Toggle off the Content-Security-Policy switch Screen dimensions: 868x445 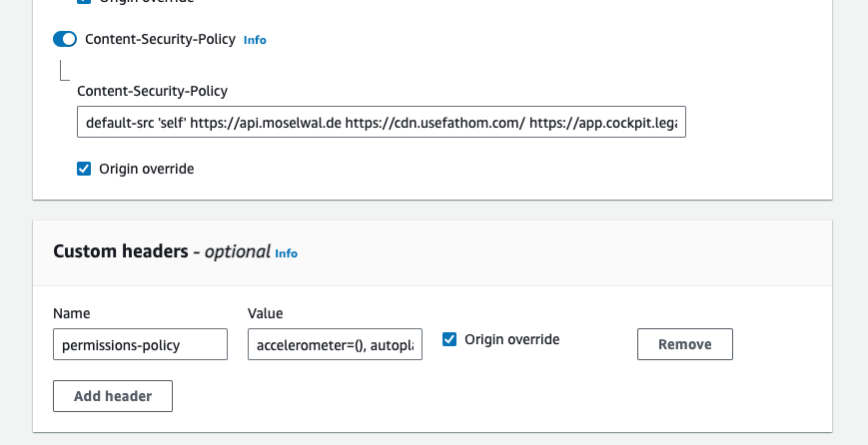pos(64,40)
